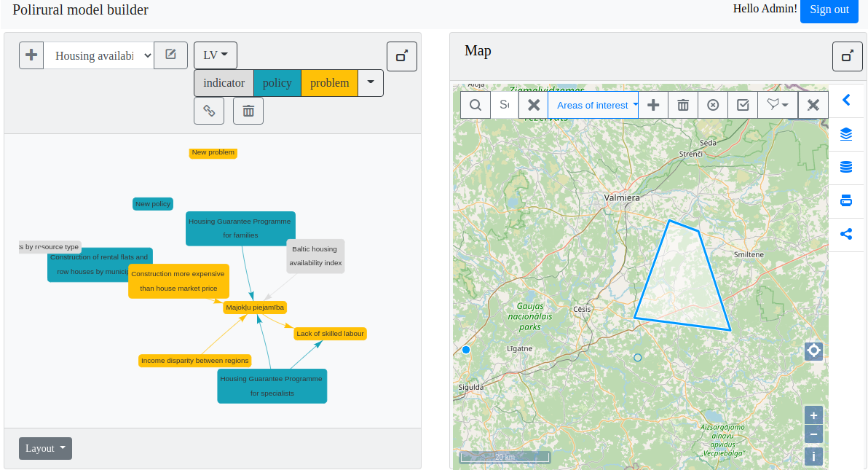Screen dimensions: 868x470
Task: Maximize the Map panel
Action: 848,56
